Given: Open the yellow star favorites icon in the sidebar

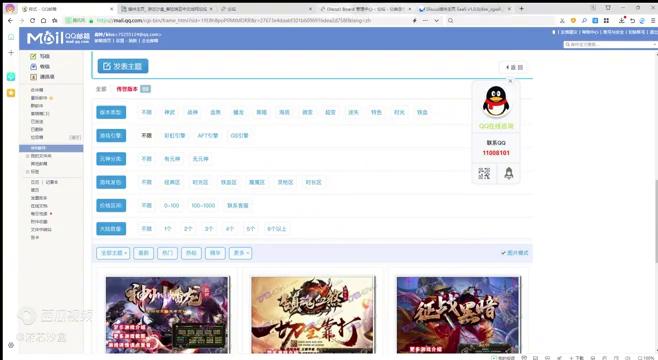Looking at the screenshot, I should pyautogui.click(x=11, y=93).
